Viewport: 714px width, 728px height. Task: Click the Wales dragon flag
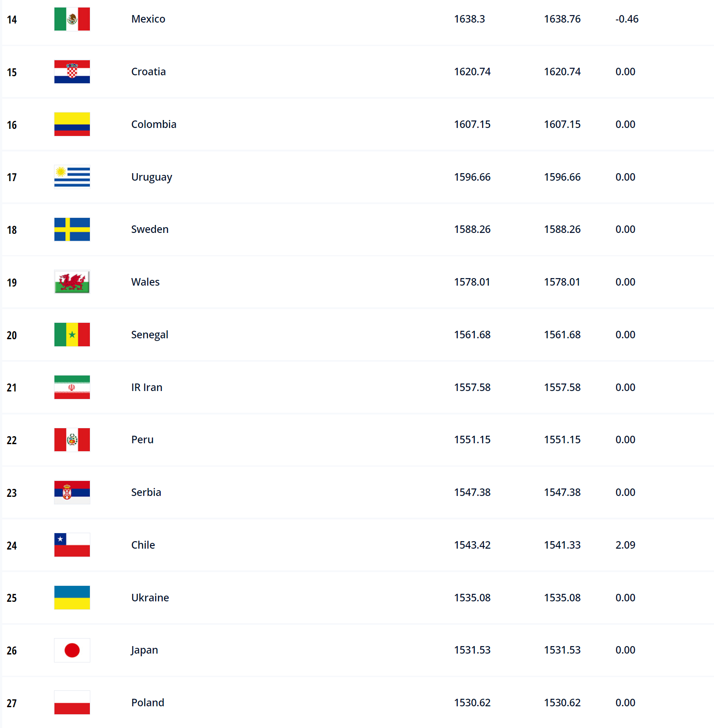(72, 282)
